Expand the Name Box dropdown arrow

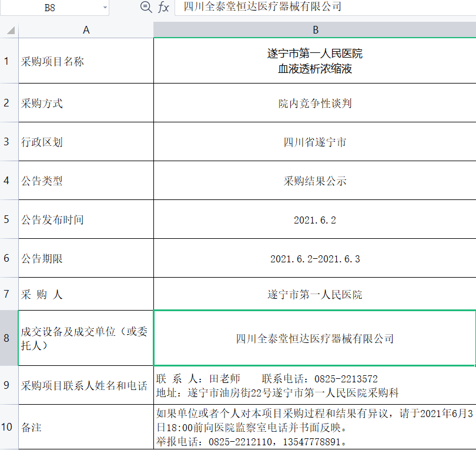click(x=105, y=7)
